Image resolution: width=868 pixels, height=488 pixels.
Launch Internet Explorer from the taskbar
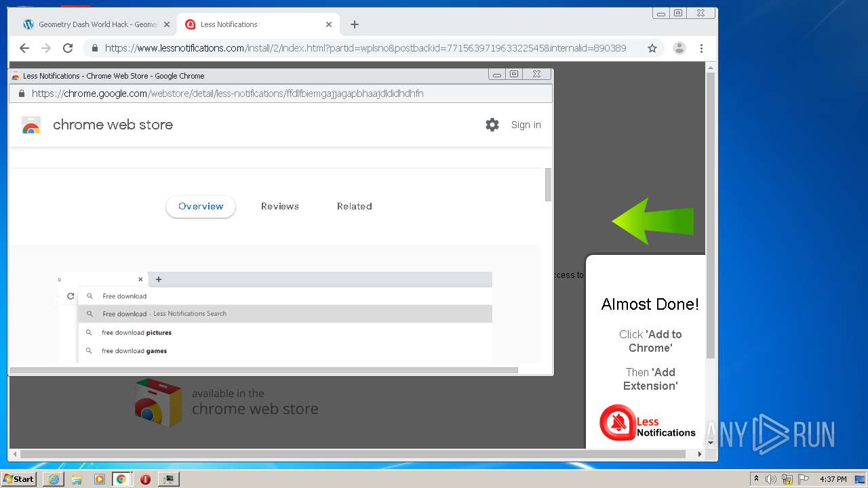pyautogui.click(x=54, y=479)
